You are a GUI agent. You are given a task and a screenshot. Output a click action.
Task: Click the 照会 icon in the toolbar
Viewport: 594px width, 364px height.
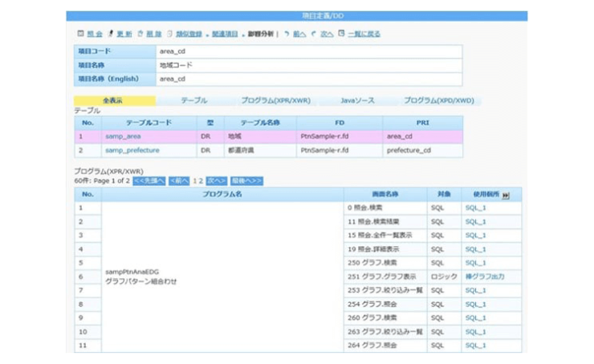pos(81,34)
